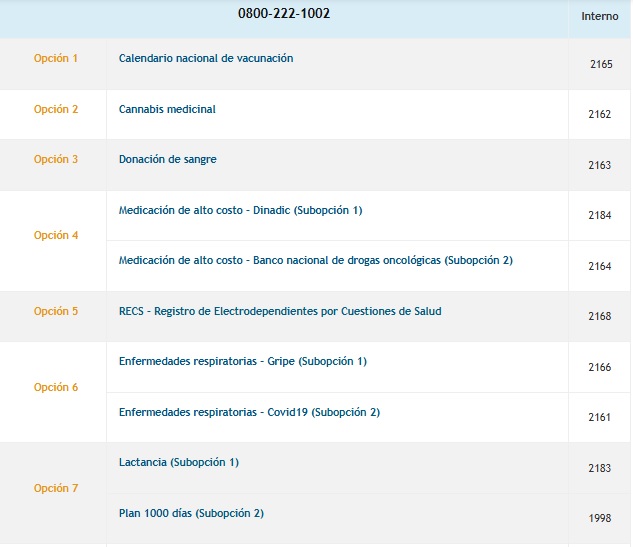Click the 0800-222-1002 phone number header
The height and width of the screenshot is (547, 633).
(x=284, y=13)
